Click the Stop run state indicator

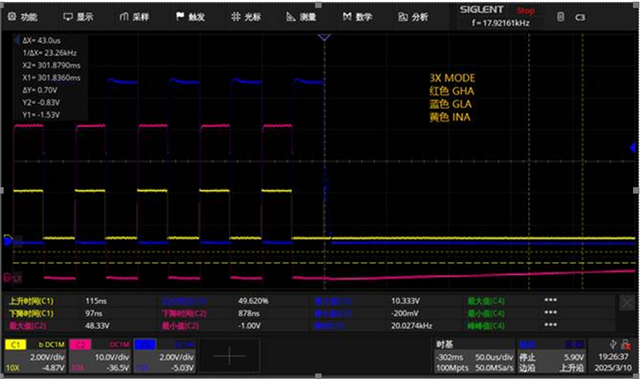(x=525, y=11)
